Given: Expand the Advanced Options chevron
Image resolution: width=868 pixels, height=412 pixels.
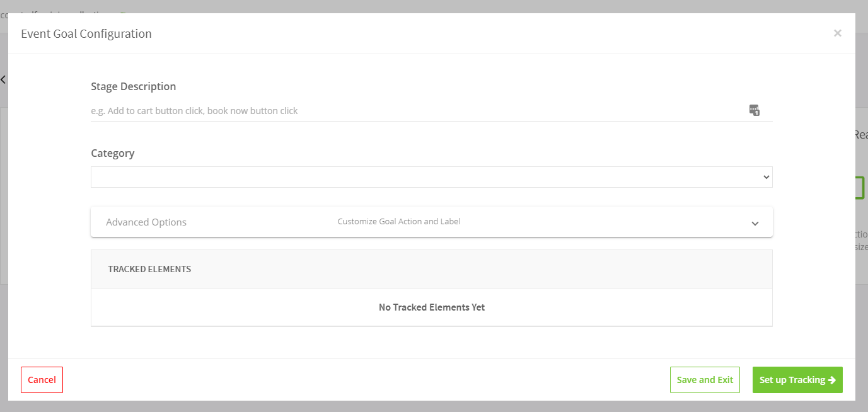Looking at the screenshot, I should click(755, 223).
